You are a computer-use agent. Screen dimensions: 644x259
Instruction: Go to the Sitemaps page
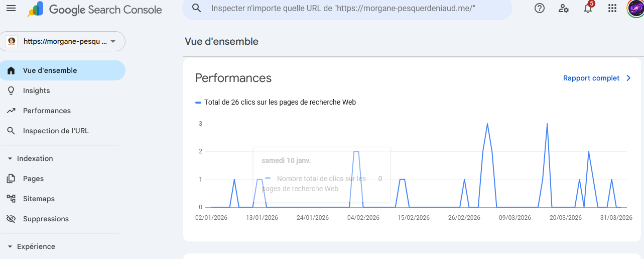point(39,199)
